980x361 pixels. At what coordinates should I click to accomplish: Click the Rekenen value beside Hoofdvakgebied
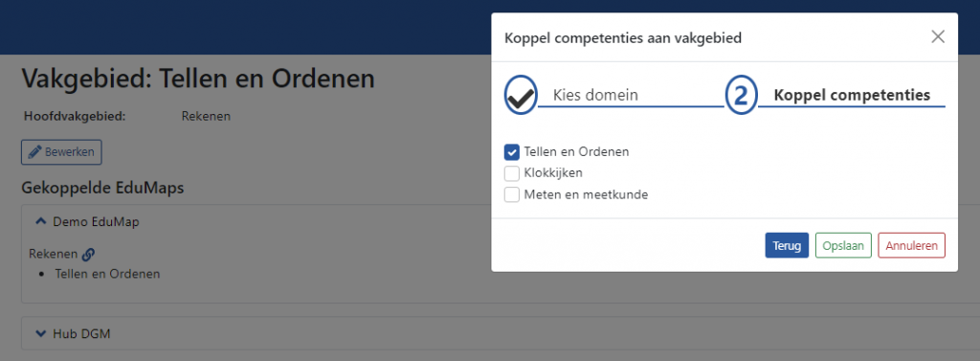[206, 117]
